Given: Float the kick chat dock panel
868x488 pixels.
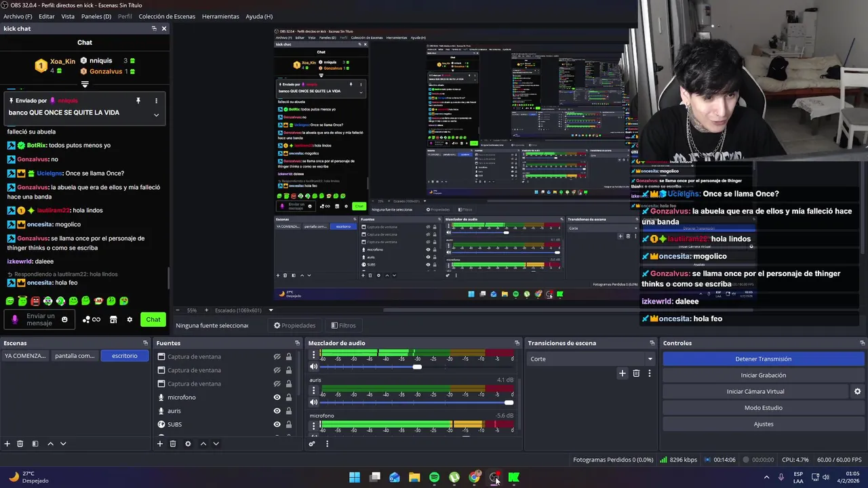Looking at the screenshot, I should pyautogui.click(x=154, y=28).
